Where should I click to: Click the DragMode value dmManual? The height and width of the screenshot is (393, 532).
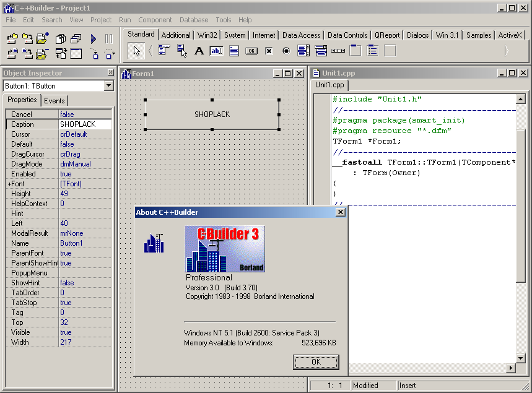click(85, 164)
